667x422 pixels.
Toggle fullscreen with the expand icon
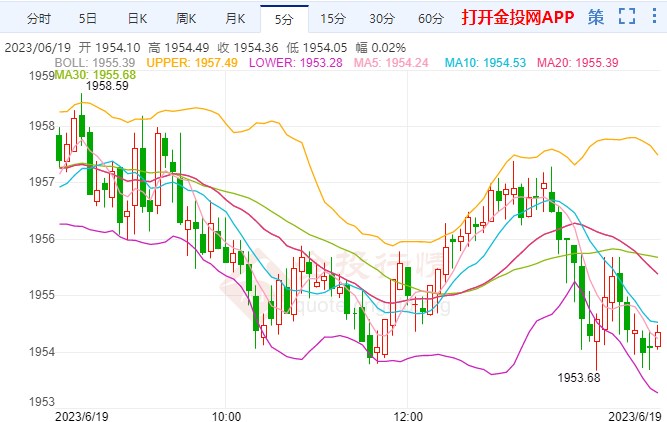pos(627,17)
